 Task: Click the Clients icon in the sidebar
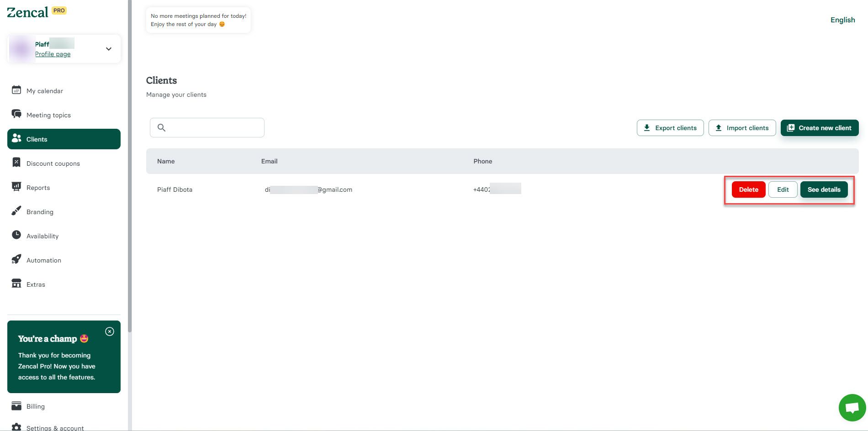16,138
